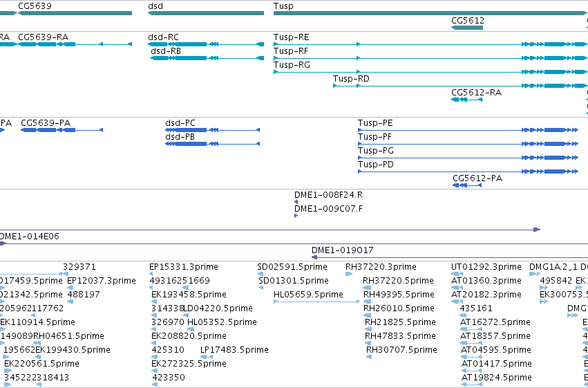Click EST 425310
This screenshot has height=388, width=588.
[x=168, y=350]
